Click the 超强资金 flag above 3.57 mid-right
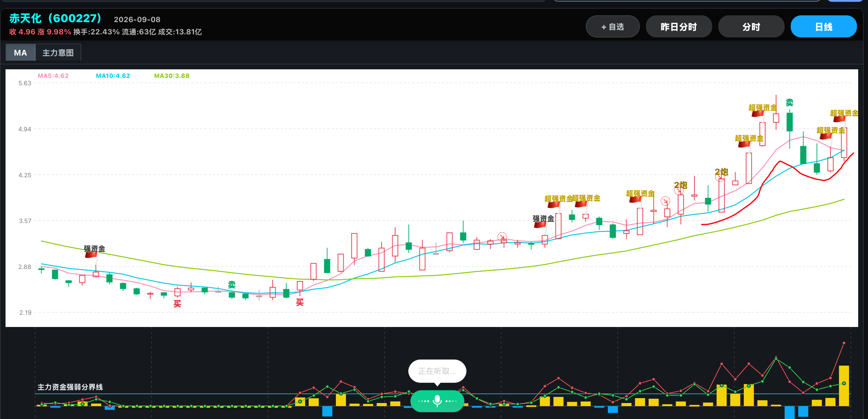This screenshot has width=868, height=419. (x=635, y=199)
